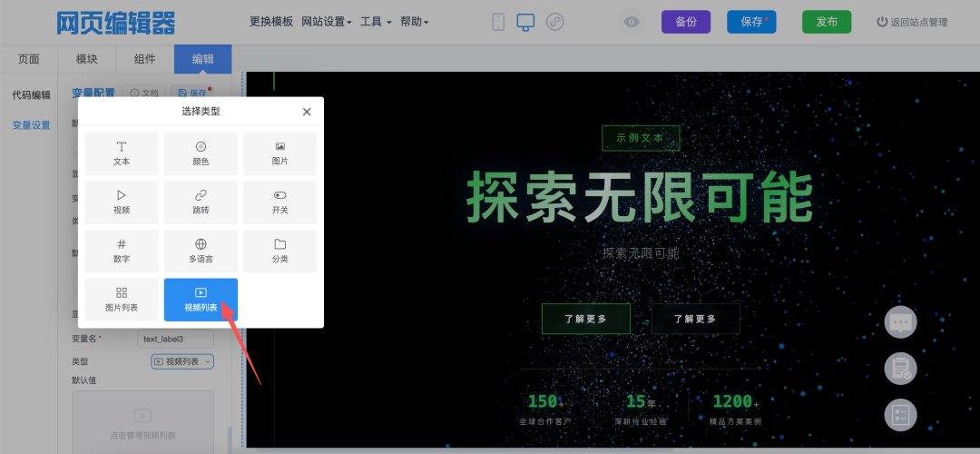Choose the 数字 number type tile
Screen dimensions: 980x454
(x=122, y=251)
